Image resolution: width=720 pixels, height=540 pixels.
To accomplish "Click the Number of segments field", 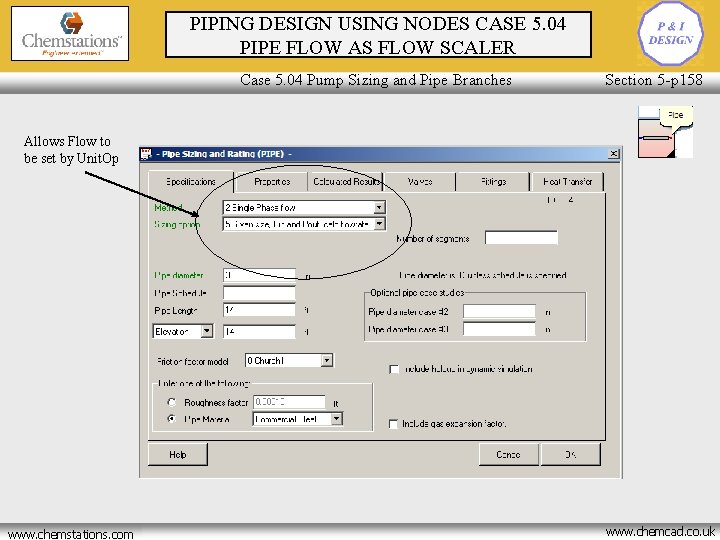I will coord(521,238).
